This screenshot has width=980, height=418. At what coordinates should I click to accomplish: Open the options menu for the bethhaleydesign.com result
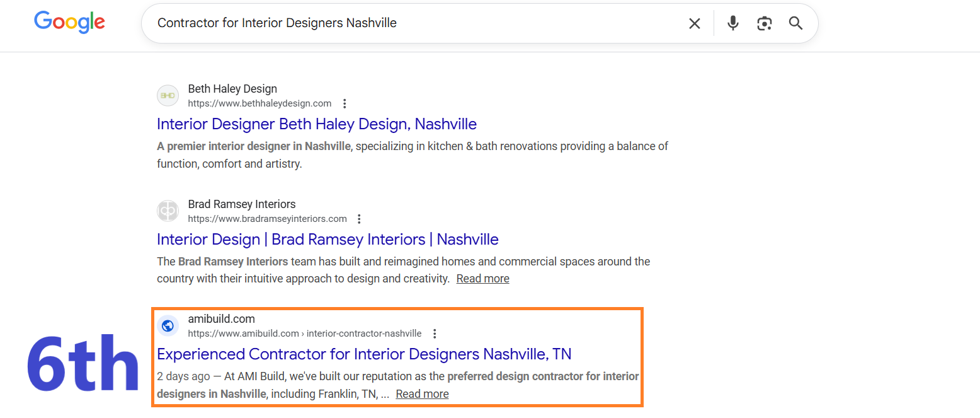click(344, 103)
